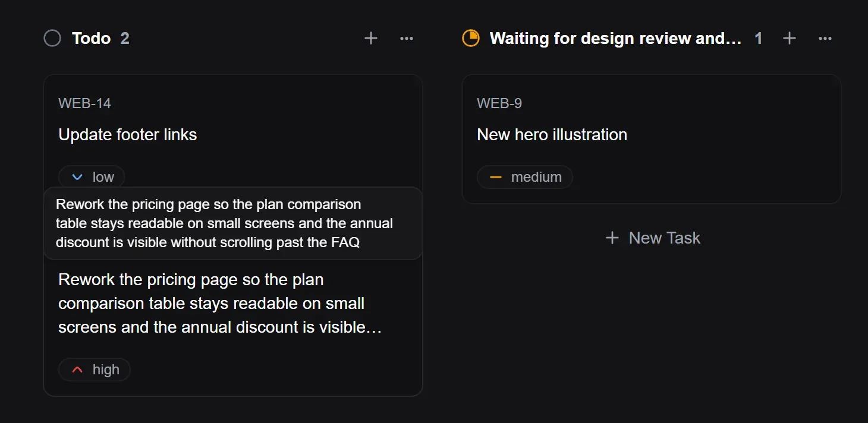Click the tooltip text ending "past the FAQ"
868x423 pixels.
pyautogui.click(x=225, y=223)
